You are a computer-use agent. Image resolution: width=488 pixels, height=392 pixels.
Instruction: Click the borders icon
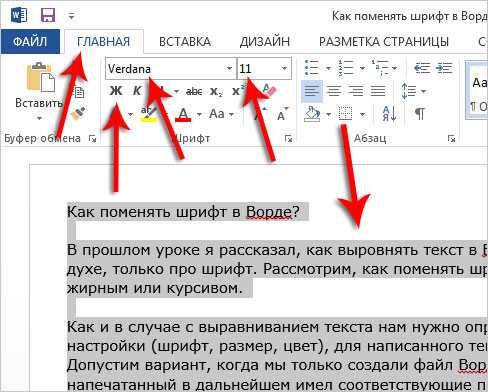[346, 114]
